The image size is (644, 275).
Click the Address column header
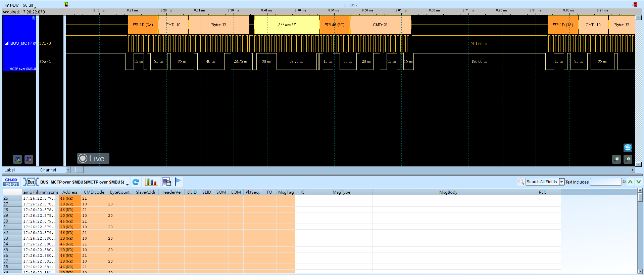pos(70,192)
